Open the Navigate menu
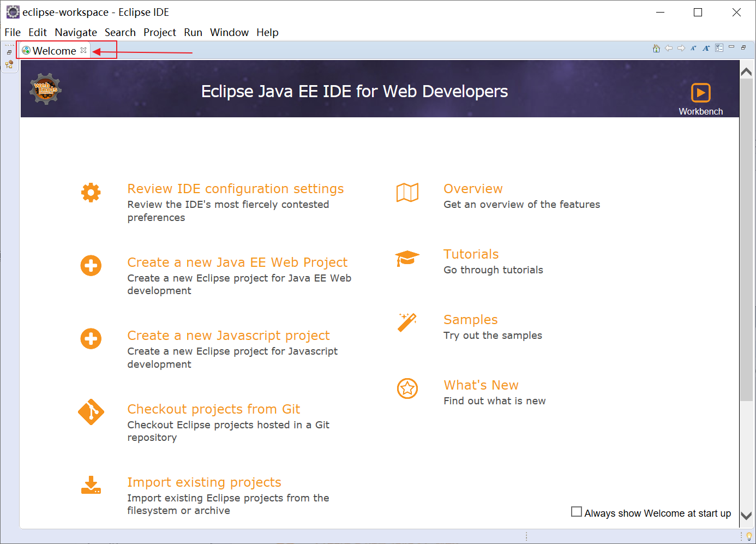756x544 pixels. pyautogui.click(x=76, y=32)
